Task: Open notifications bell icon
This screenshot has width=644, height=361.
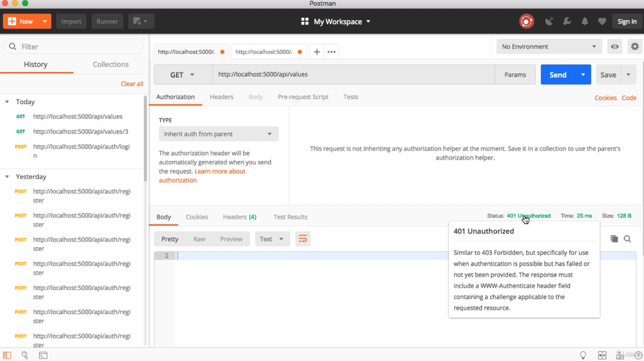Action: pyautogui.click(x=585, y=21)
